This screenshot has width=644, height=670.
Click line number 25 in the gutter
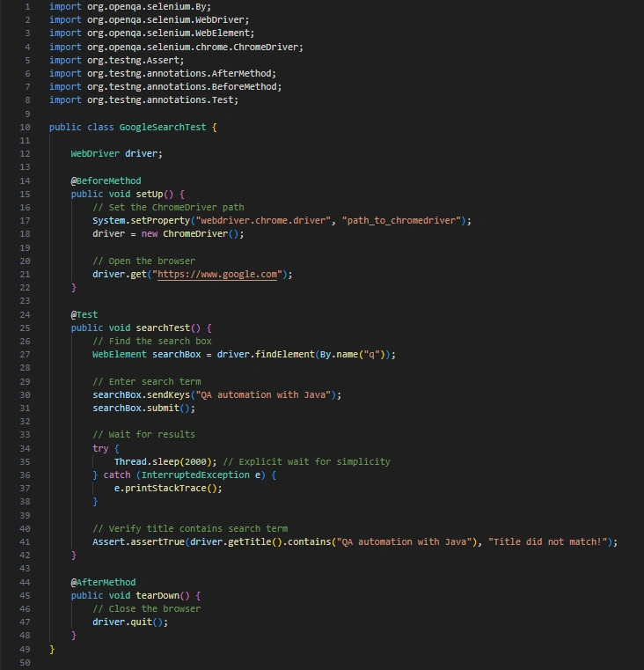[x=25, y=328]
